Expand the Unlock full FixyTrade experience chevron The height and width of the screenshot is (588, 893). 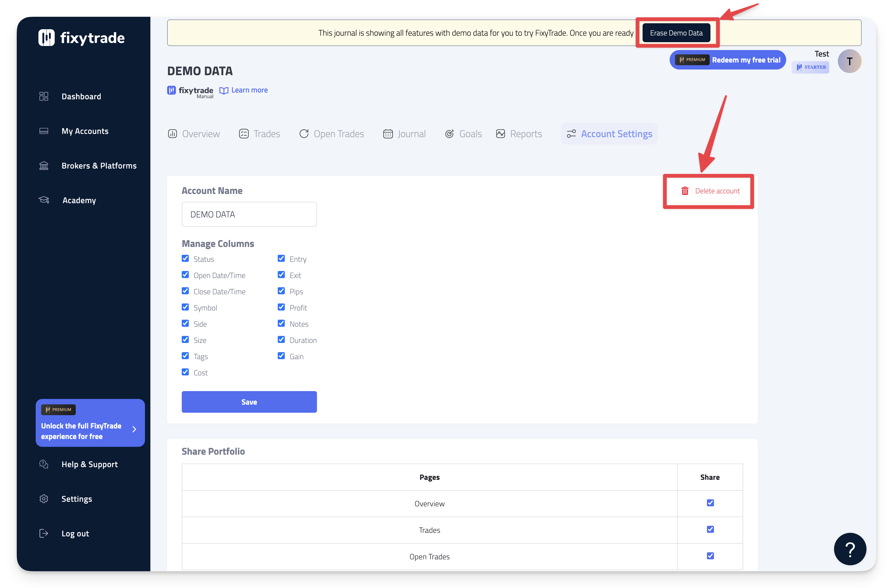click(x=134, y=429)
